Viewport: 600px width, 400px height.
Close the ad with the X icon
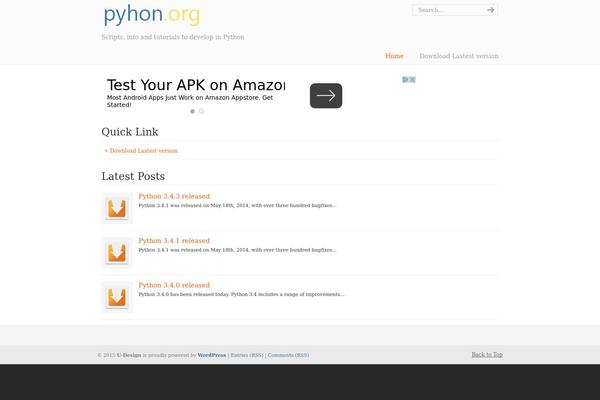pos(412,80)
